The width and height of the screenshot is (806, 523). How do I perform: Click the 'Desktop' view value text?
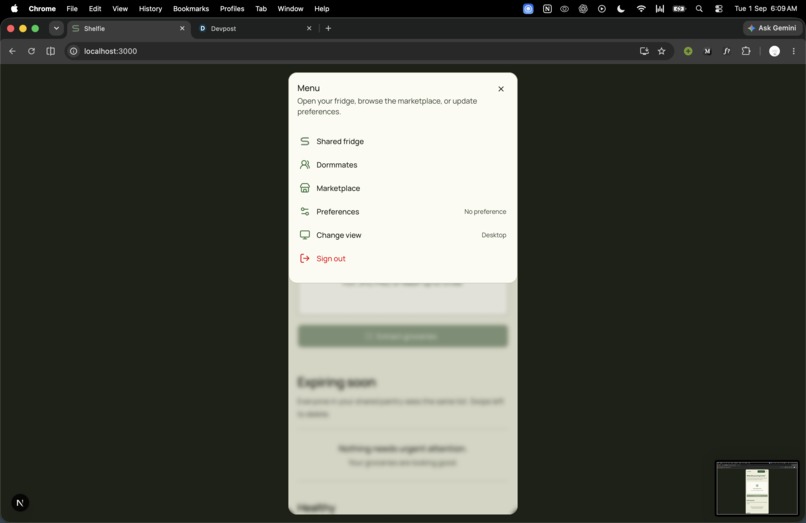coord(493,235)
